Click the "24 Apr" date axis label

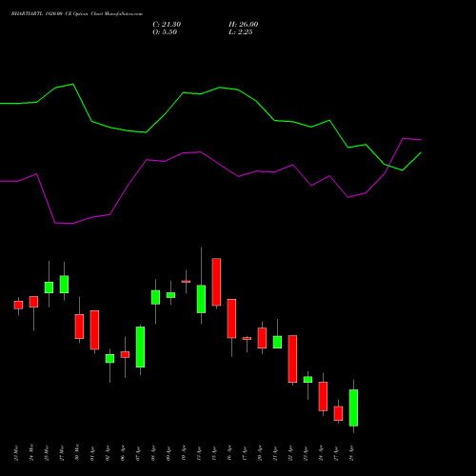pyautogui.click(x=321, y=453)
